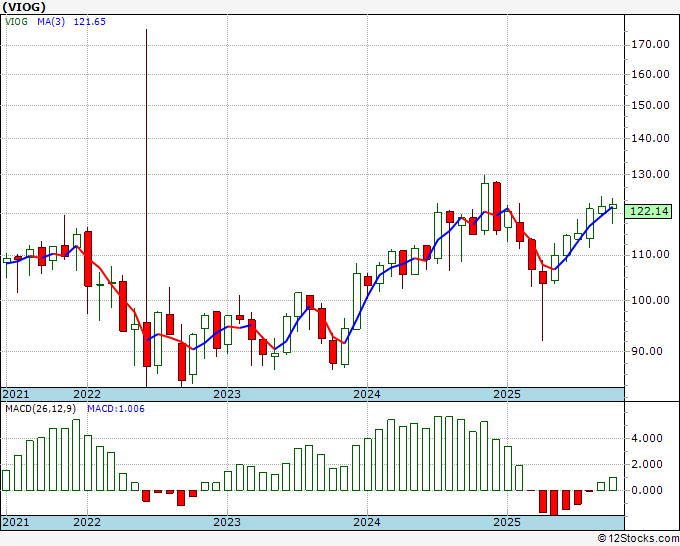
Task: Click 2023 on the price chart timeline
Action: [227, 394]
